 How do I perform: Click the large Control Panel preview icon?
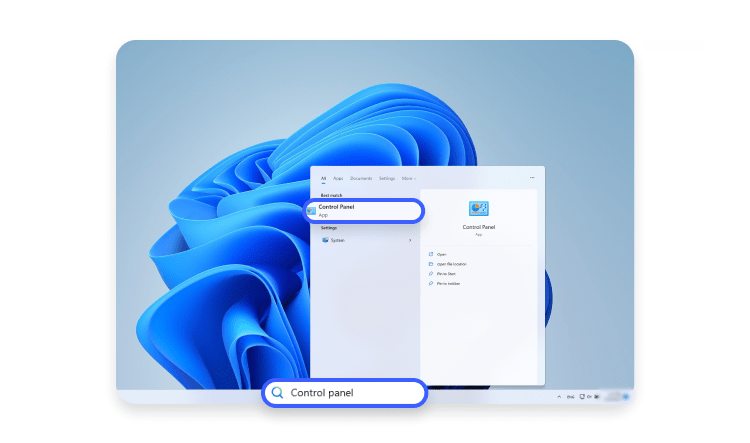[479, 209]
